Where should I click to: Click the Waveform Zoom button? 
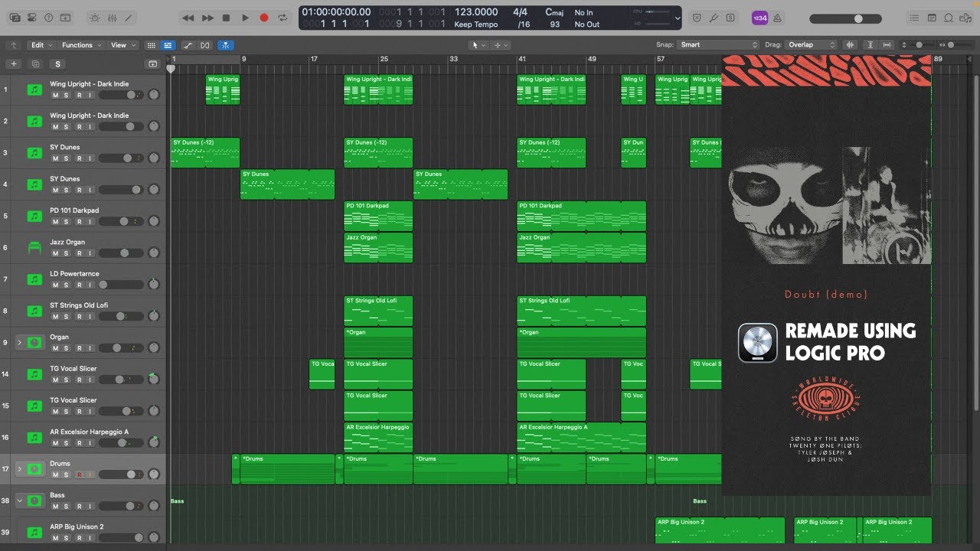point(851,45)
